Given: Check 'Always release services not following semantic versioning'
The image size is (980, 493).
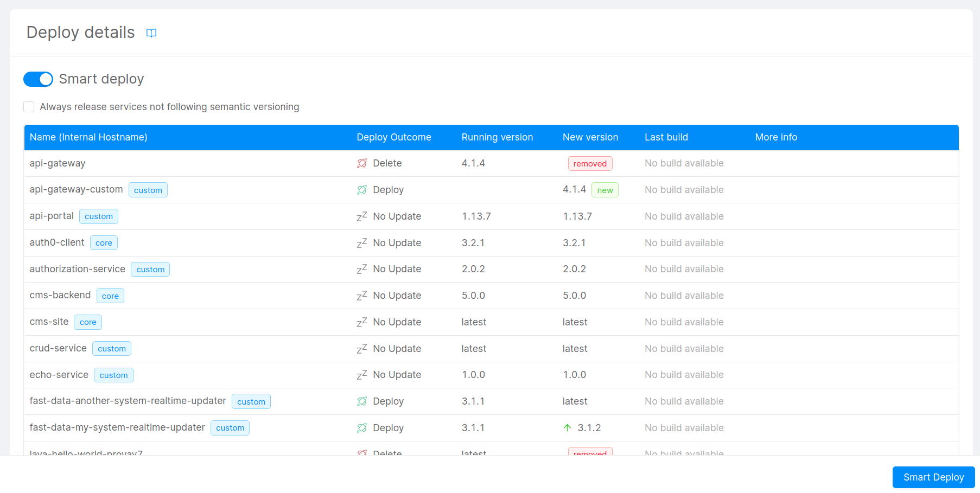Looking at the screenshot, I should tap(29, 107).
